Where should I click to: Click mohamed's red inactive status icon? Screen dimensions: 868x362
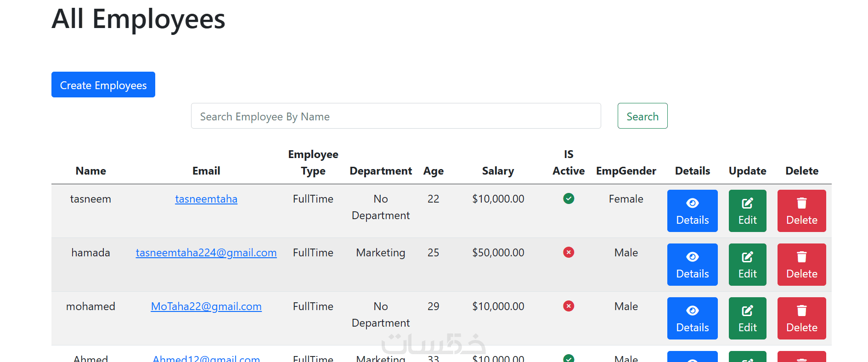click(x=569, y=306)
